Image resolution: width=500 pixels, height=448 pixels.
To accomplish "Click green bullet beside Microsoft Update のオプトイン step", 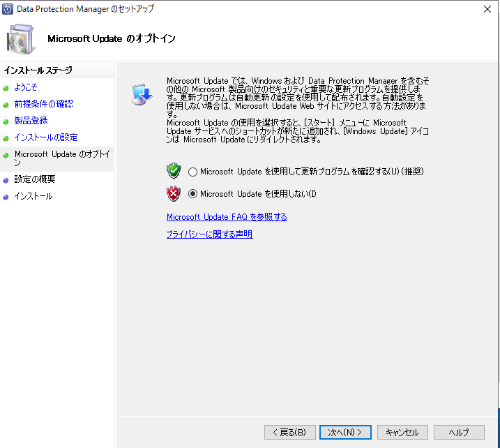I will 6,155.
